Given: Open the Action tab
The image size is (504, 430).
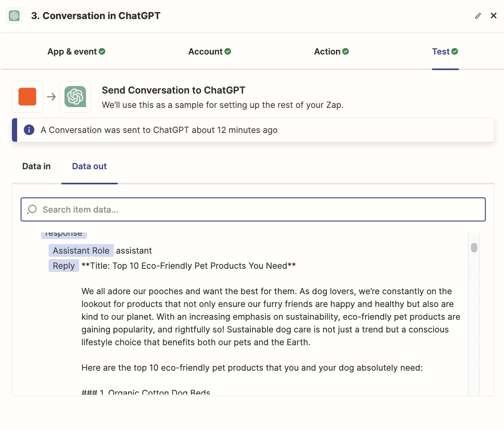Looking at the screenshot, I should coord(332,52).
